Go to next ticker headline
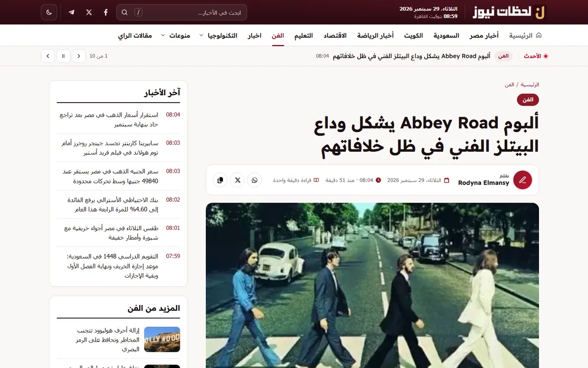 (48, 56)
